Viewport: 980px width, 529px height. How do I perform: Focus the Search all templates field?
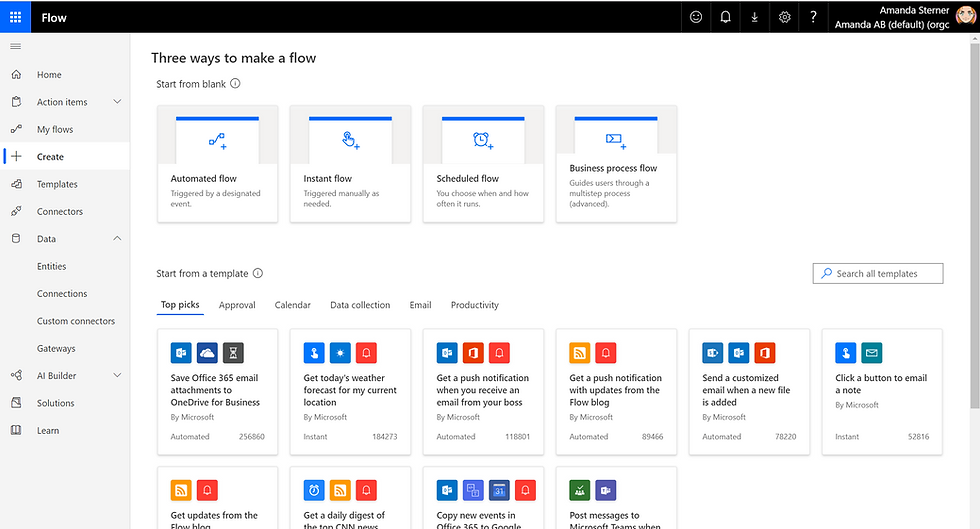[x=878, y=273]
